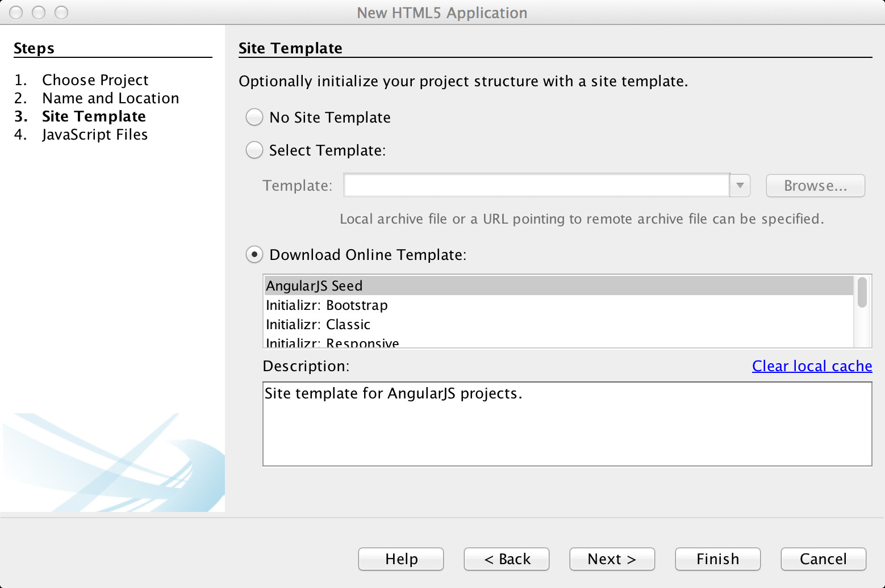Cancel the New HTML5 Application wizard
The image size is (885, 588).
click(x=824, y=559)
